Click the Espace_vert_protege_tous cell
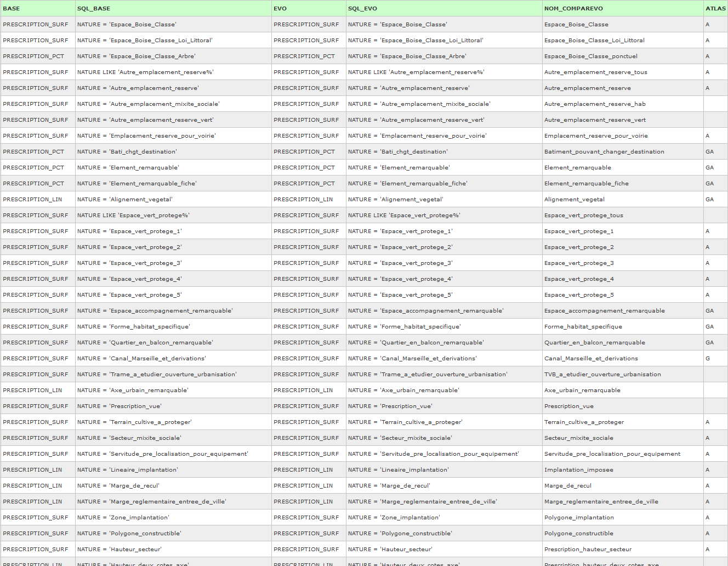Screen dimensions: 728x566 tap(583, 215)
